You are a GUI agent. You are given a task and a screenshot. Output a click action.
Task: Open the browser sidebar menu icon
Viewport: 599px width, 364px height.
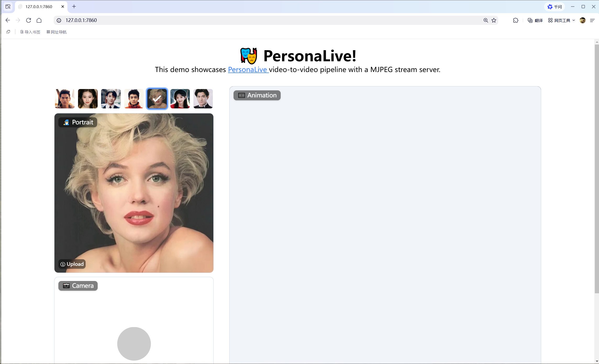[592, 20]
